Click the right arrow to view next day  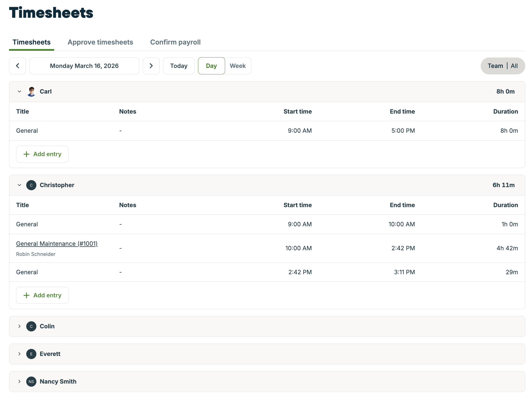[151, 66]
